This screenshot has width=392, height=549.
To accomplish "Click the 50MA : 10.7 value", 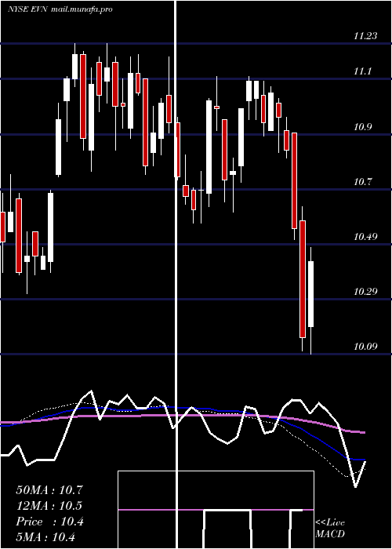I will [49, 490].
